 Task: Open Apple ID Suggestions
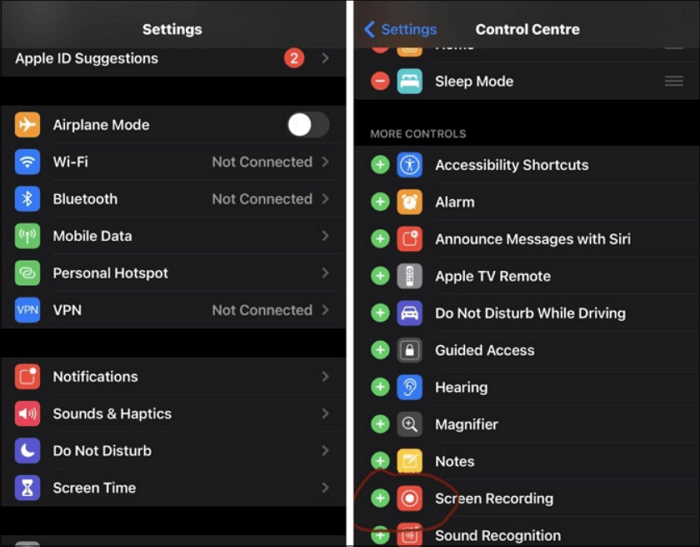click(x=150, y=59)
